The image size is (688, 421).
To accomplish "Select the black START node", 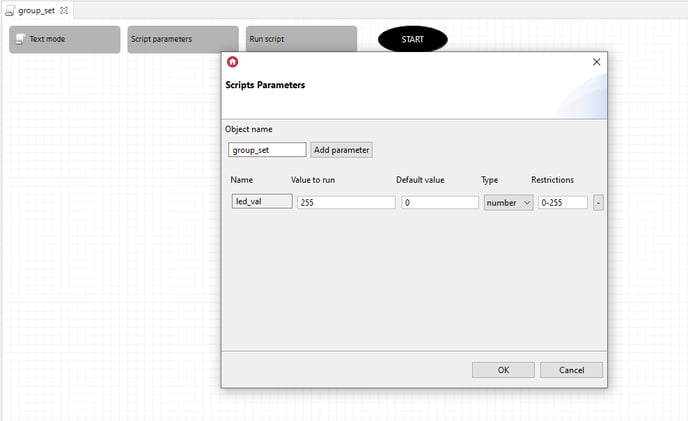I will coord(412,40).
